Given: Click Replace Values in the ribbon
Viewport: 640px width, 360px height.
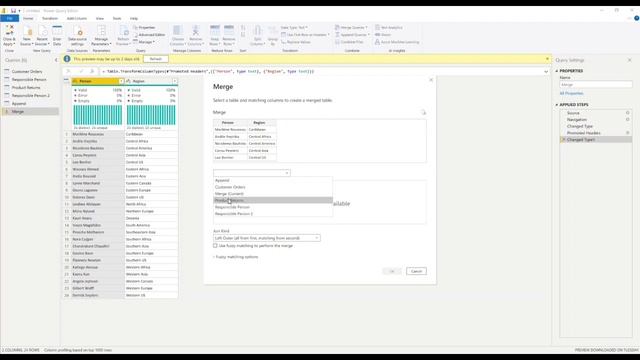Looking at the screenshot, I should coord(296,42).
